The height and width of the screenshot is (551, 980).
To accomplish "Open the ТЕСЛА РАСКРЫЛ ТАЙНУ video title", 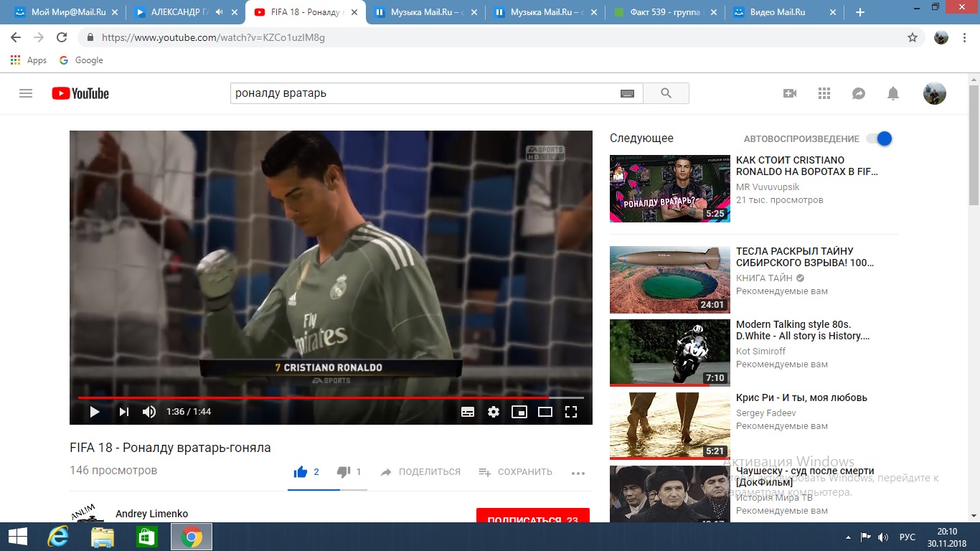I will pyautogui.click(x=805, y=258).
